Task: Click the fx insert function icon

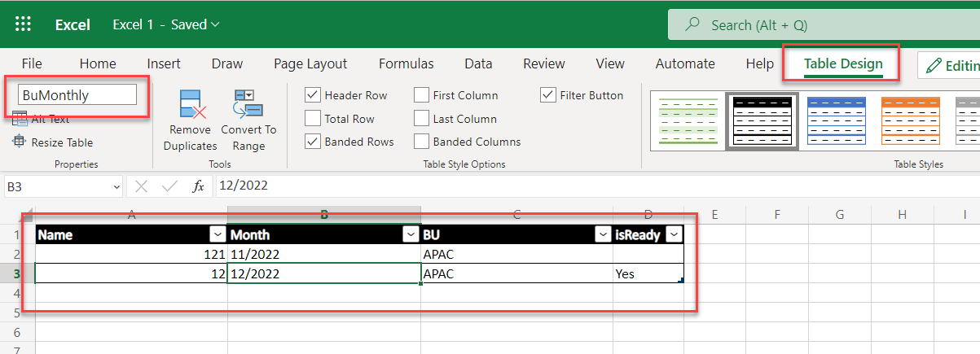Action: click(198, 186)
